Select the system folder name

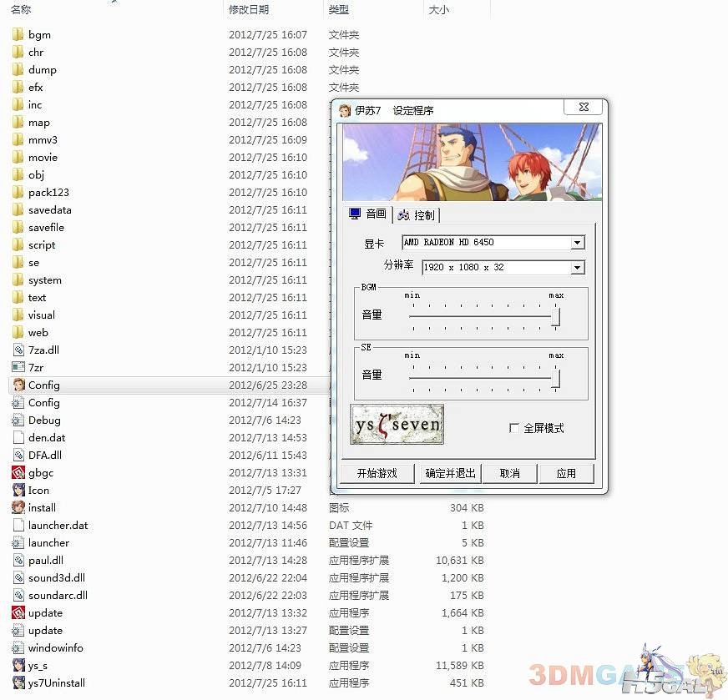click(45, 280)
